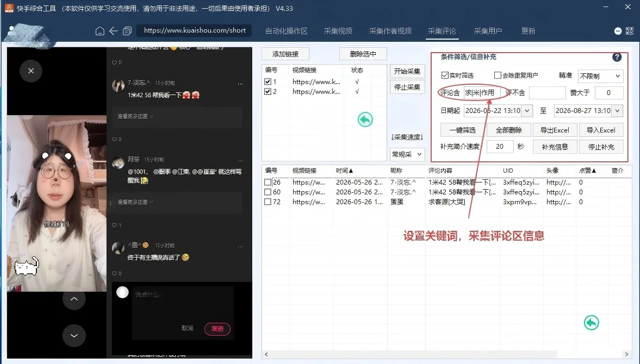Click the 停止补充 button

[x=601, y=147]
